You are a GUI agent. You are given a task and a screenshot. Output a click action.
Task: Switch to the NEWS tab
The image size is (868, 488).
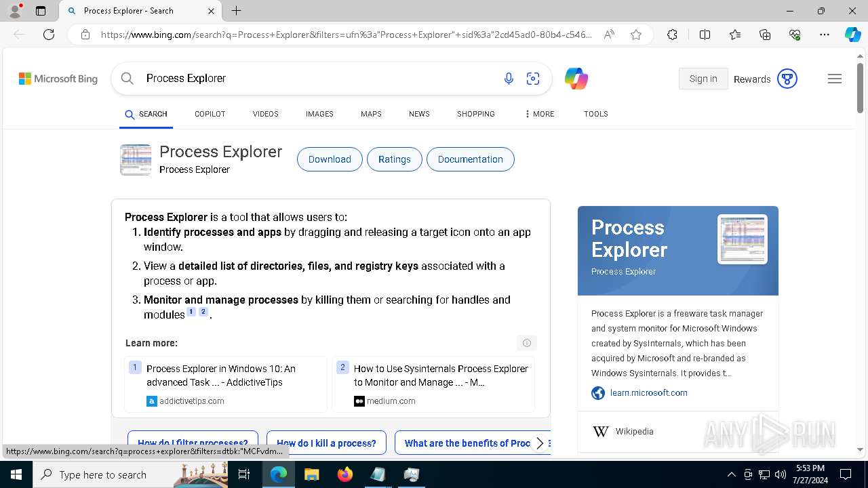(x=419, y=114)
